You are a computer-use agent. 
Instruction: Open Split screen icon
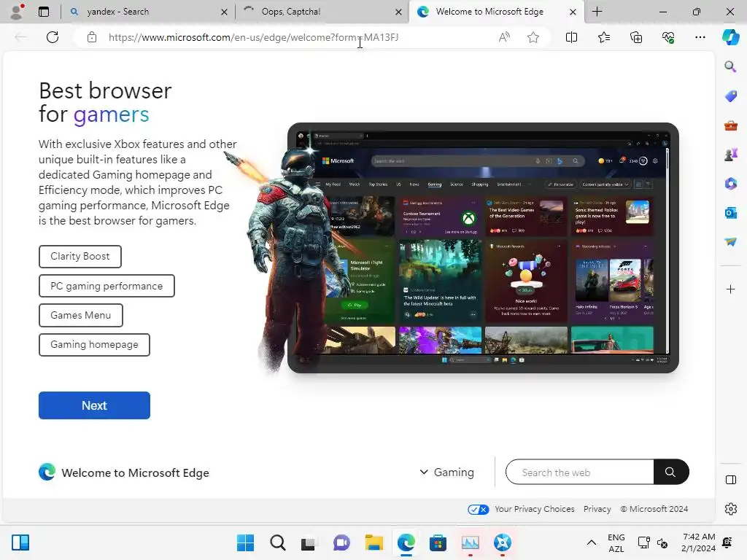click(571, 37)
